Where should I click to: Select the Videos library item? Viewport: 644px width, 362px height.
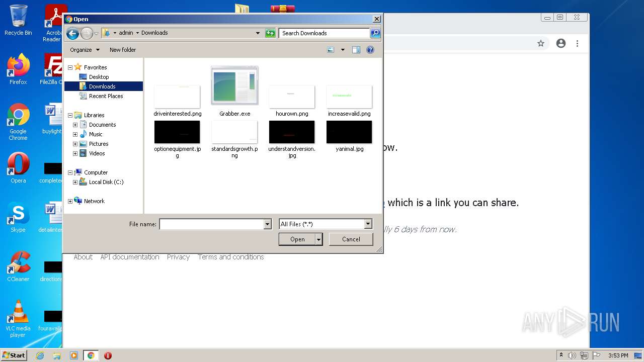97,153
